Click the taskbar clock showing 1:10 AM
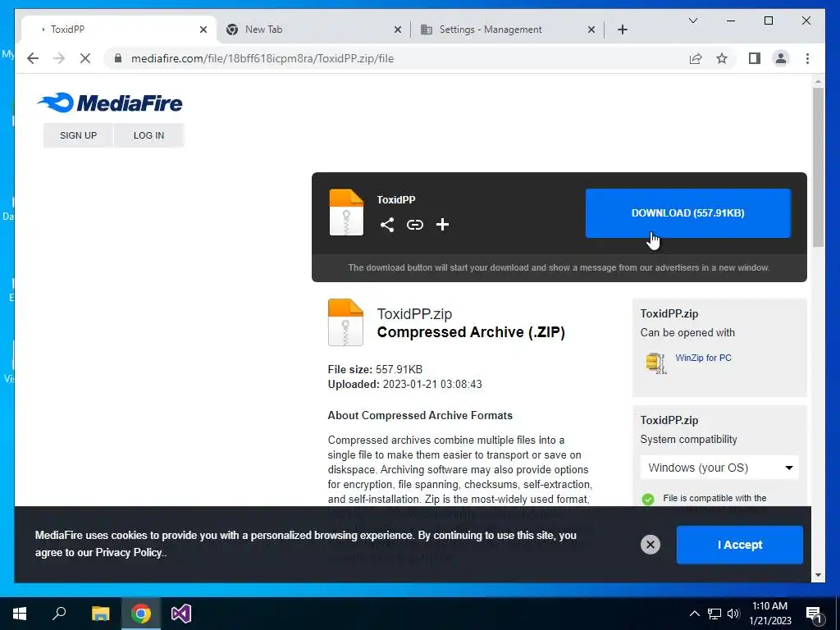Image resolution: width=840 pixels, height=630 pixels. point(769,614)
